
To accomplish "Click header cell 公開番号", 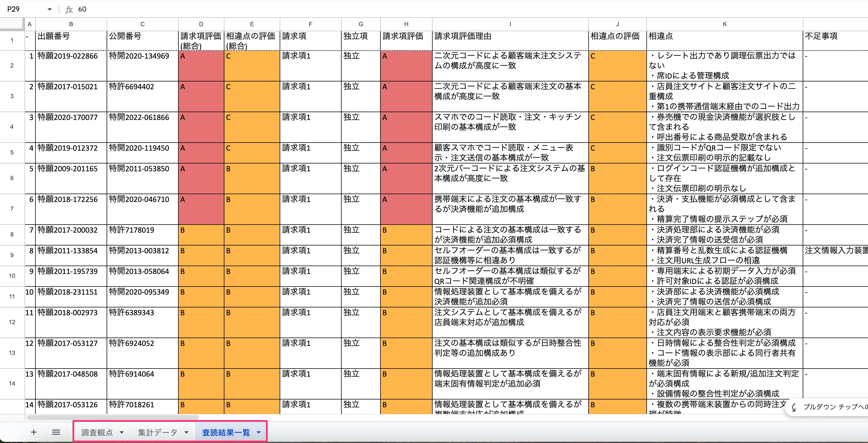I will pyautogui.click(x=143, y=41).
